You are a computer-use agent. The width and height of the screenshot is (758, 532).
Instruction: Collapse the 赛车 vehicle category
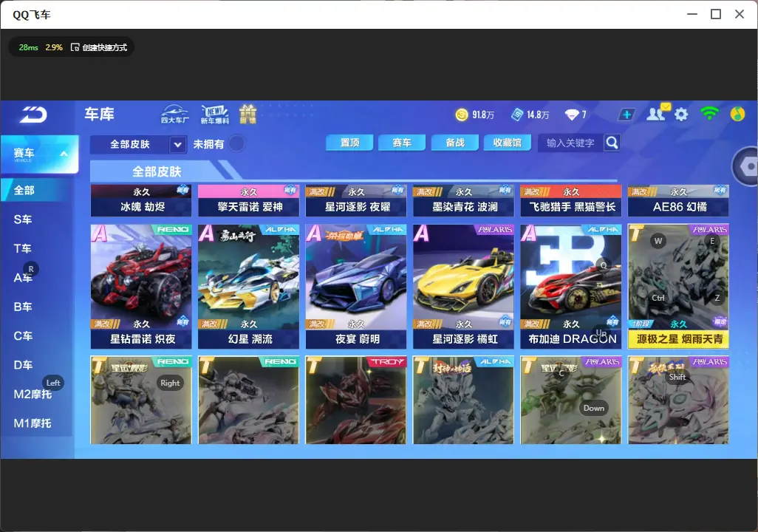click(x=40, y=154)
